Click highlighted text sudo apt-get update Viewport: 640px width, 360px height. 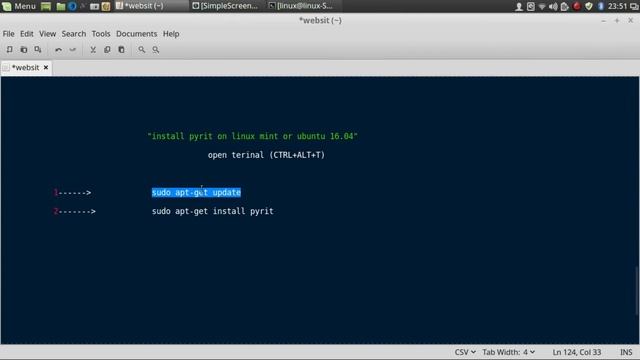[196, 192]
